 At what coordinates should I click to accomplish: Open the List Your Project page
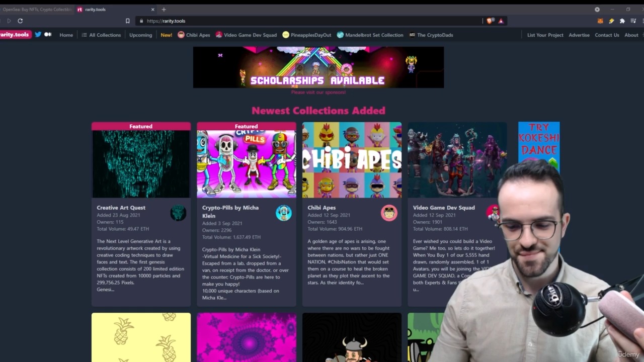click(x=545, y=35)
